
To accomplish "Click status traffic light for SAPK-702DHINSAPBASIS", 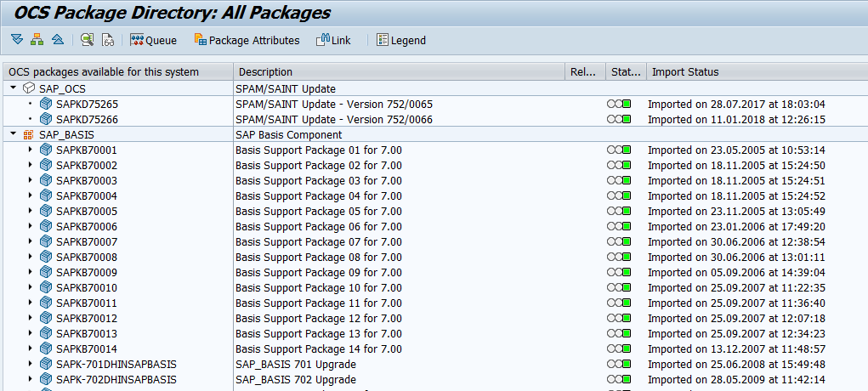I will coord(619,380).
